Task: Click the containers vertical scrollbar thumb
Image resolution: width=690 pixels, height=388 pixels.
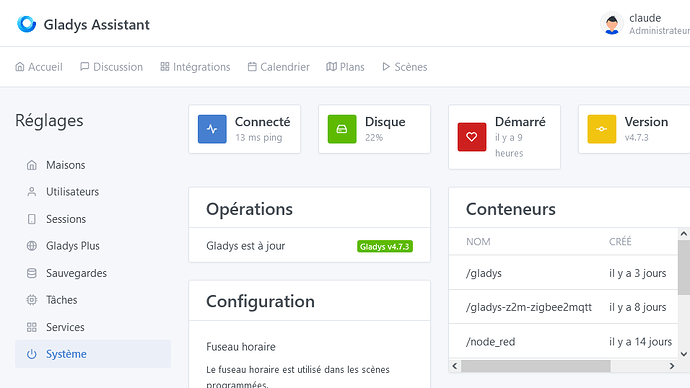Action: click(683, 267)
